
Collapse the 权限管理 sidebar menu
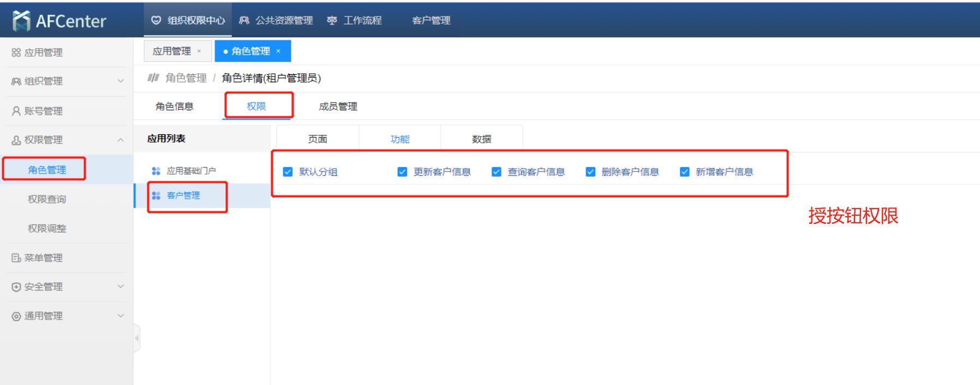(x=121, y=140)
